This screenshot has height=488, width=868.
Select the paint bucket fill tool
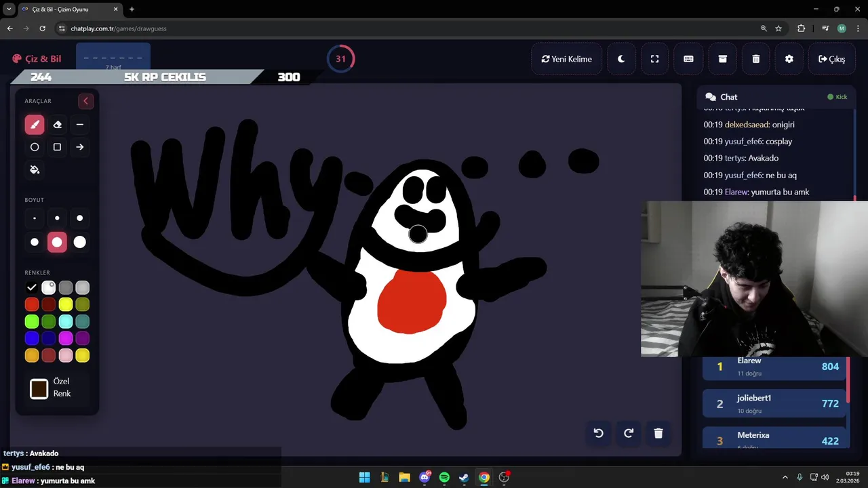point(35,169)
